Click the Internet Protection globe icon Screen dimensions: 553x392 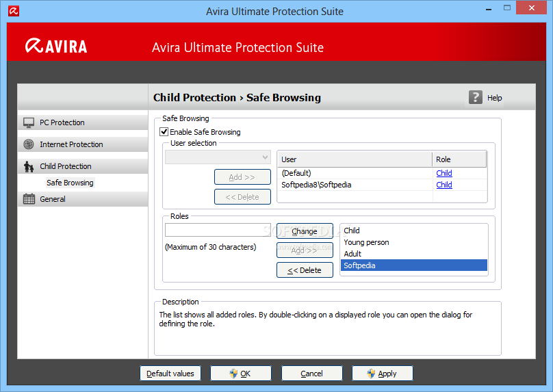tap(29, 144)
